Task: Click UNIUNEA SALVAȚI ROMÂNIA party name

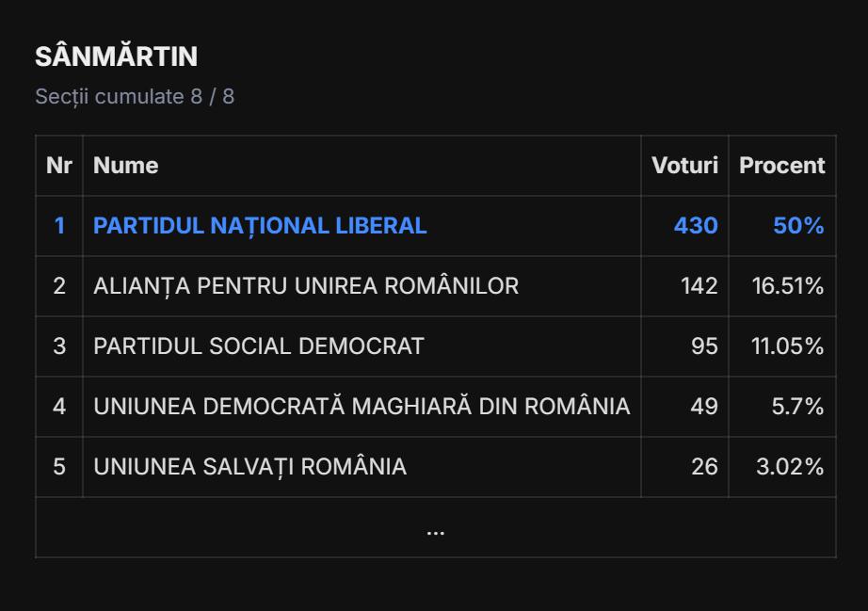Action: pyautogui.click(x=249, y=467)
